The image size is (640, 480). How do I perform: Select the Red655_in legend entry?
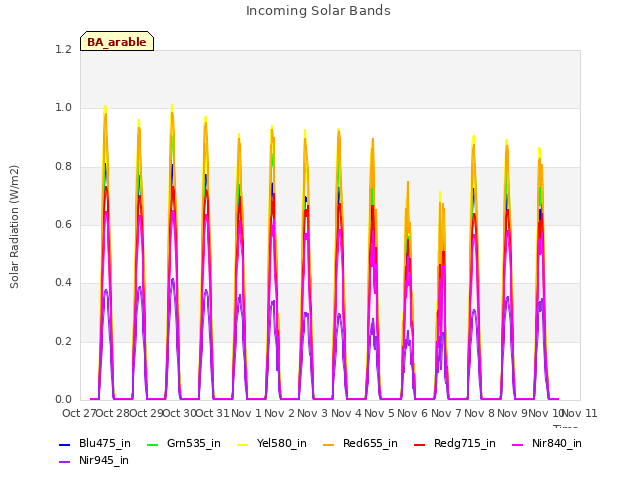coord(360,443)
